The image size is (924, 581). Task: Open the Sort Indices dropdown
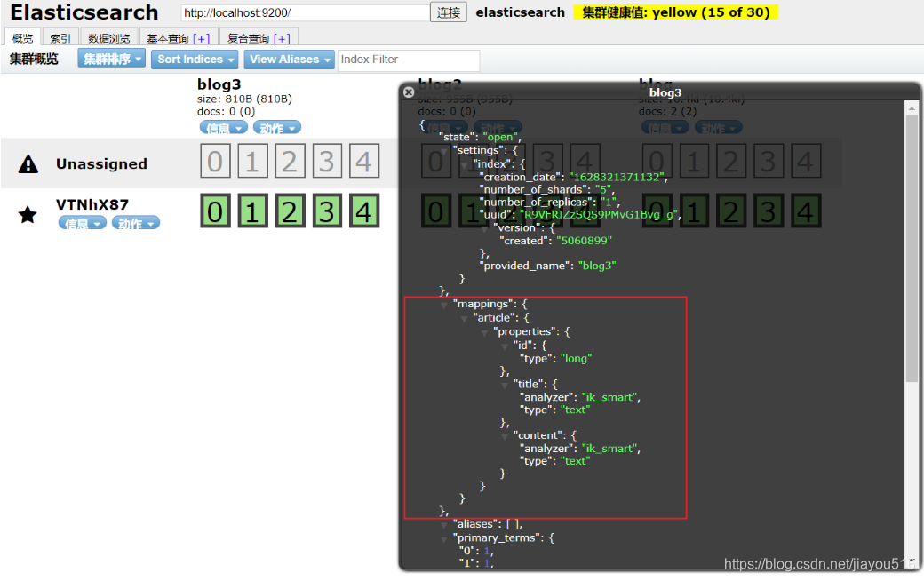(195, 59)
